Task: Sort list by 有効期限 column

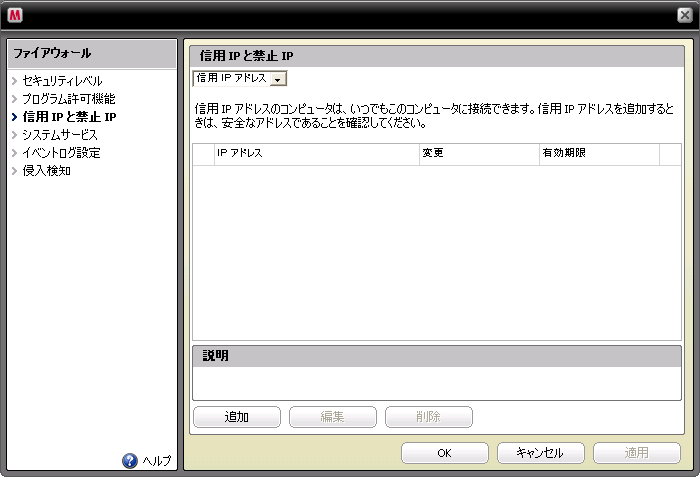Action: click(x=598, y=154)
